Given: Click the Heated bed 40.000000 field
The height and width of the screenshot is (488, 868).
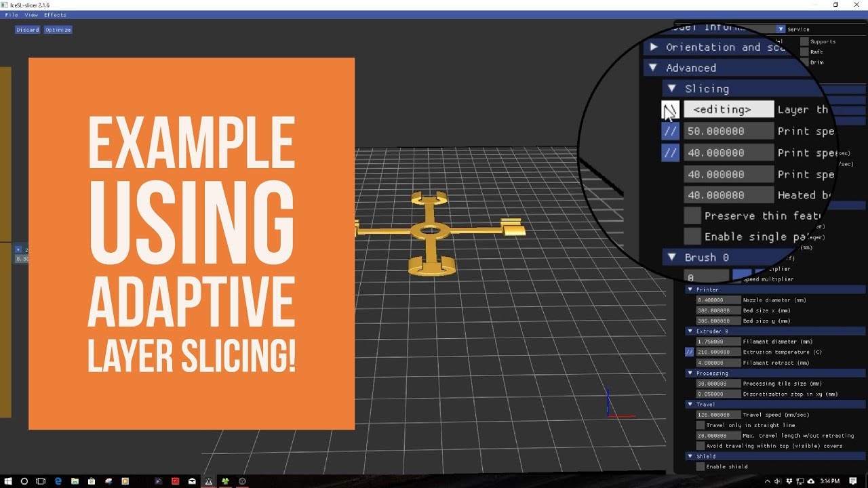Looking at the screenshot, I should click(728, 195).
